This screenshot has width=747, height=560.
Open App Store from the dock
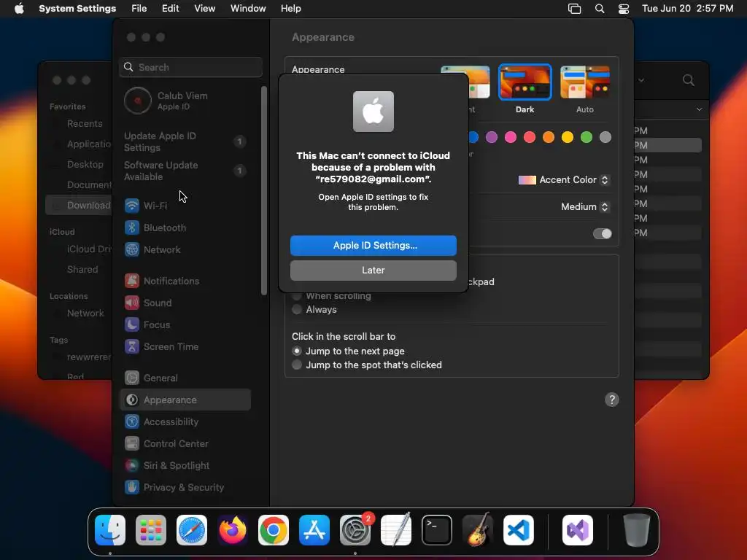point(314,531)
